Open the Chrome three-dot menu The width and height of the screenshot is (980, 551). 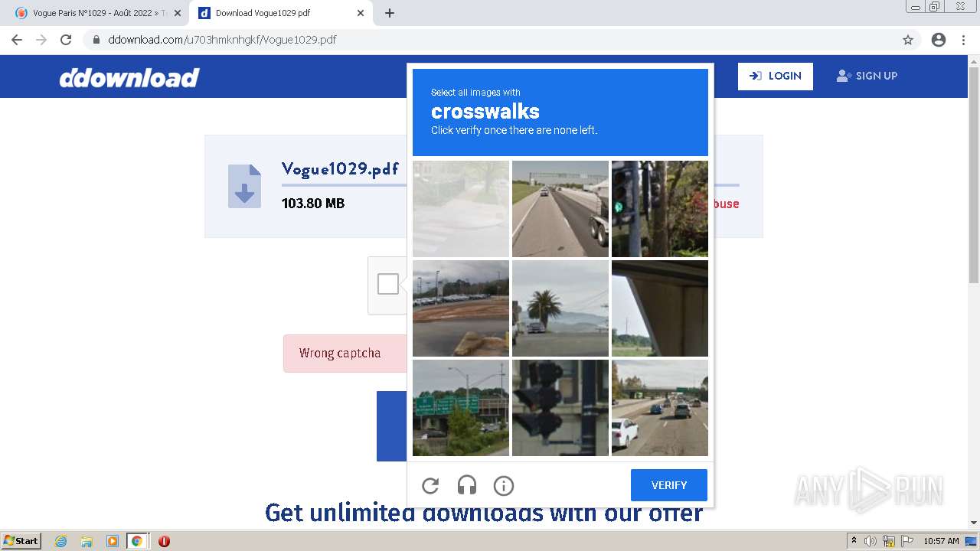click(963, 40)
